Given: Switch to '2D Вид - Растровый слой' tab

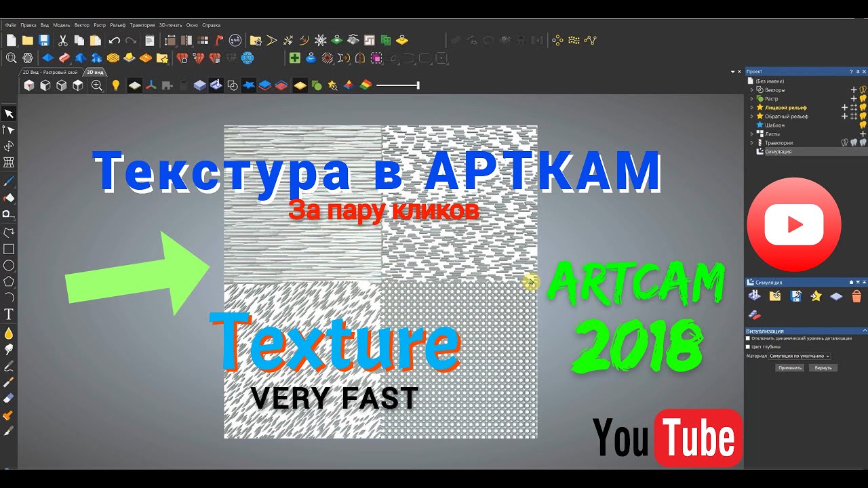Looking at the screenshot, I should point(50,71).
